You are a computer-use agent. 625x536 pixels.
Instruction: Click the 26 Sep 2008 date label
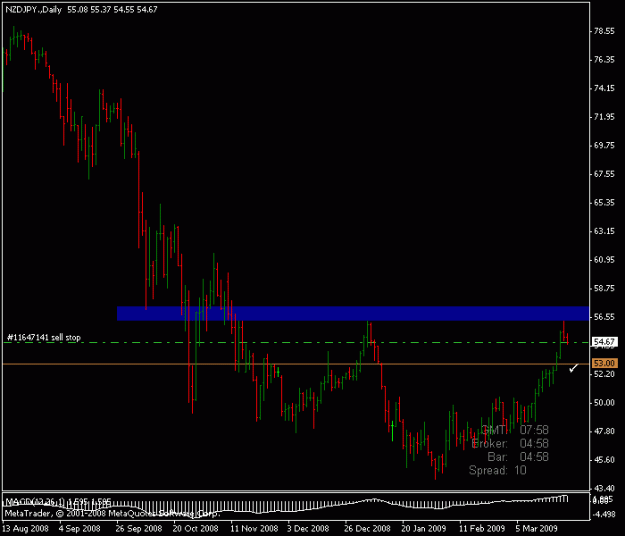139,529
